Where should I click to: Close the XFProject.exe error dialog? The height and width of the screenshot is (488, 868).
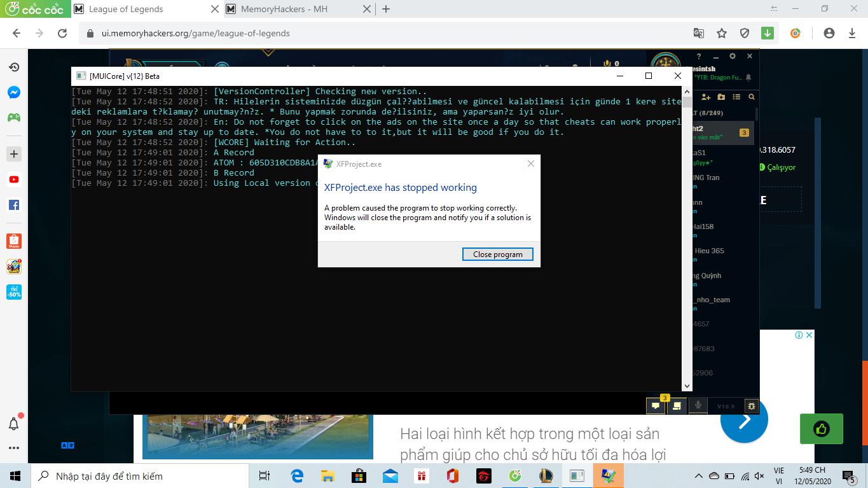click(530, 164)
